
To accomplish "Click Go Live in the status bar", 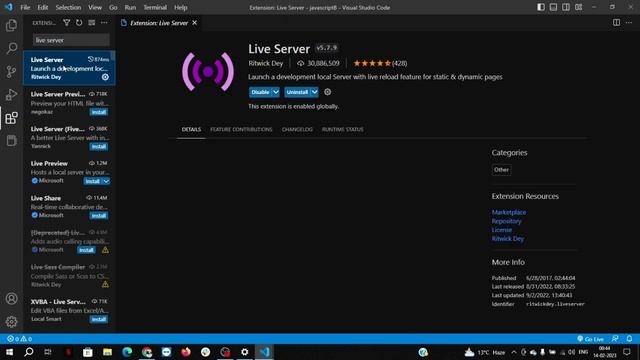I will [590, 339].
